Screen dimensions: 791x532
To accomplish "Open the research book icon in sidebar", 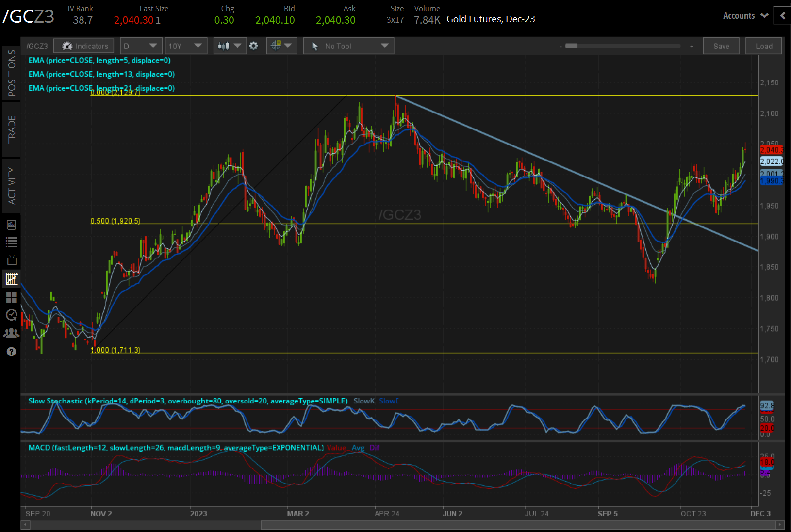I will click(x=12, y=225).
